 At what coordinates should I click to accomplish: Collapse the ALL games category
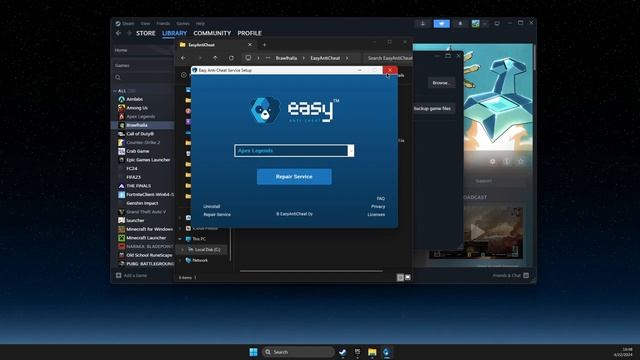(x=115, y=91)
